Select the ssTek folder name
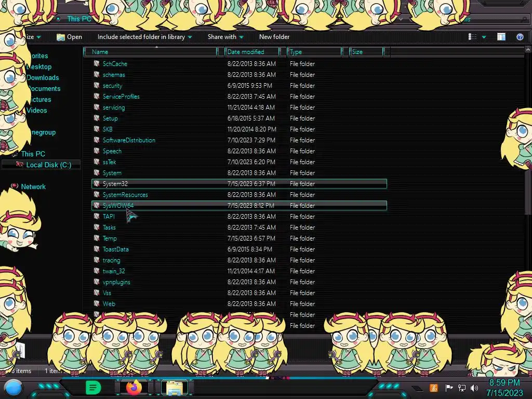 coord(109,162)
